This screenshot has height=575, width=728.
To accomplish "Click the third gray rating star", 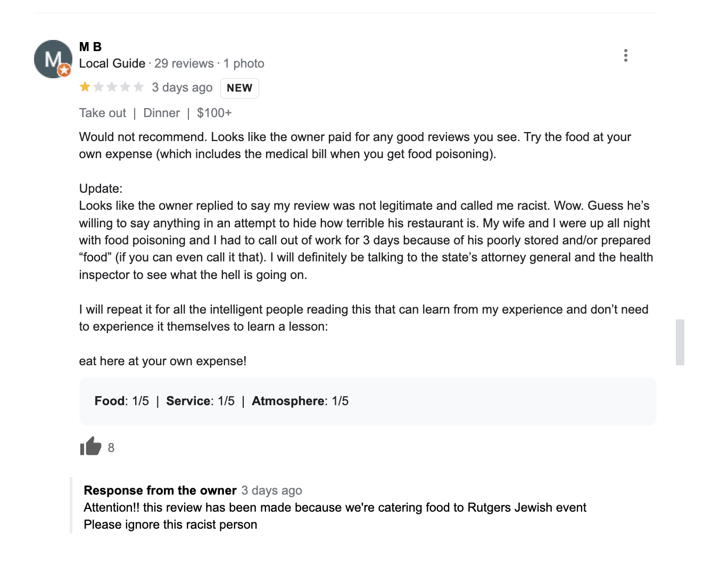I will (x=112, y=87).
